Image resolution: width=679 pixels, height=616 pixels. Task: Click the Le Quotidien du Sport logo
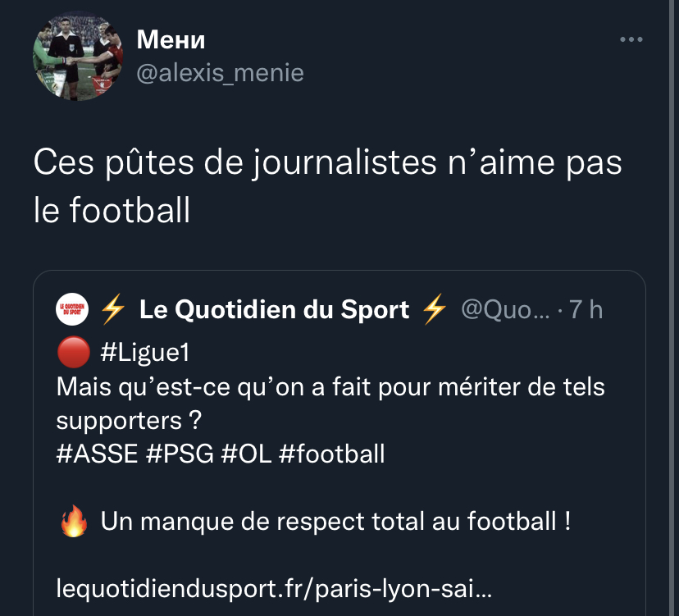(x=71, y=309)
